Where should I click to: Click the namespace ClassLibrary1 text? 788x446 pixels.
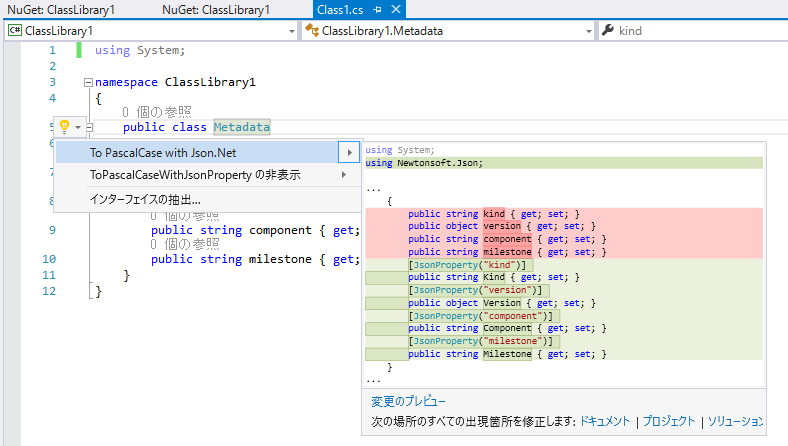(x=175, y=82)
